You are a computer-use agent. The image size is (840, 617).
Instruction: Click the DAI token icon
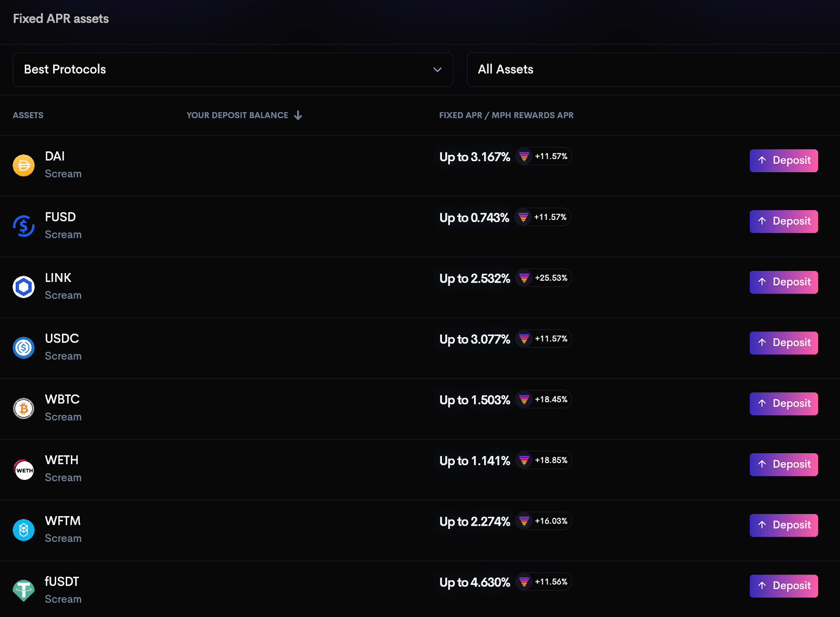[x=24, y=165]
